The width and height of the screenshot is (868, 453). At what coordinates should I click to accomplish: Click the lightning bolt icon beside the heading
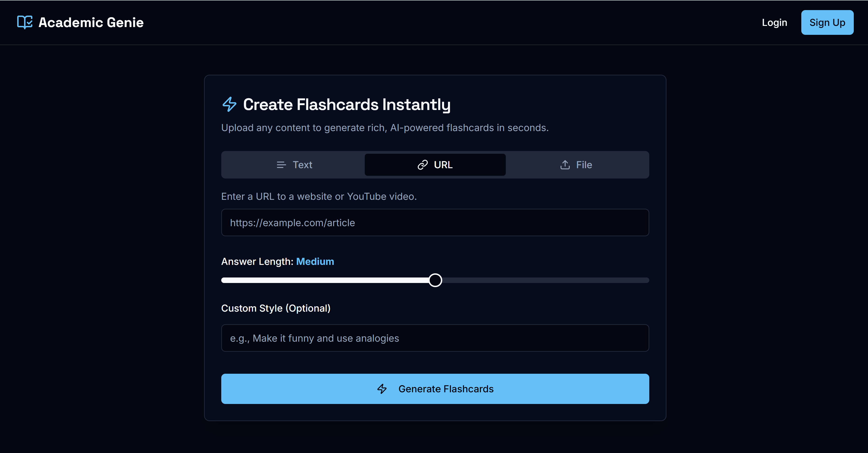point(229,104)
